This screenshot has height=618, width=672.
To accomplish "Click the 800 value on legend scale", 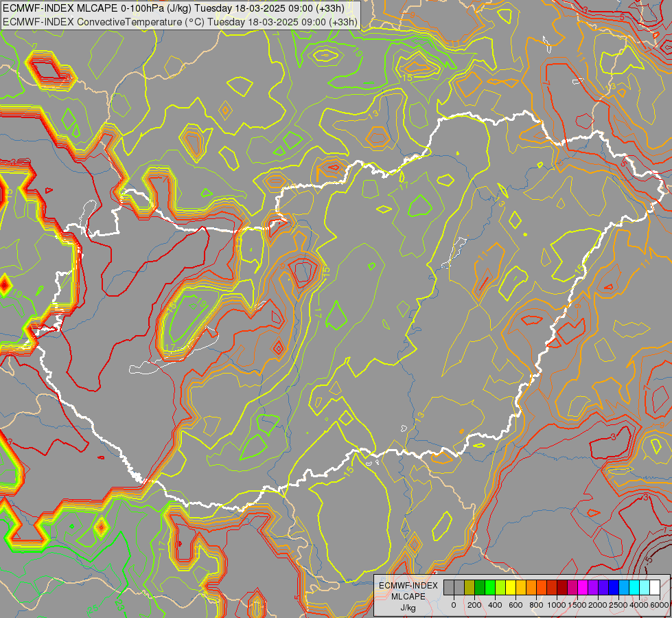I will tap(536, 605).
